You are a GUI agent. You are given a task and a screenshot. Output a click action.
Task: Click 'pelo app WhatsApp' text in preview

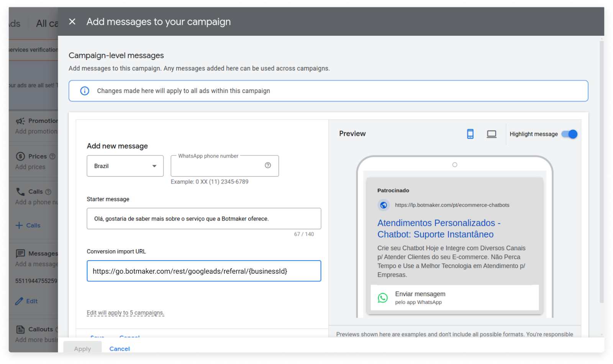pyautogui.click(x=418, y=302)
